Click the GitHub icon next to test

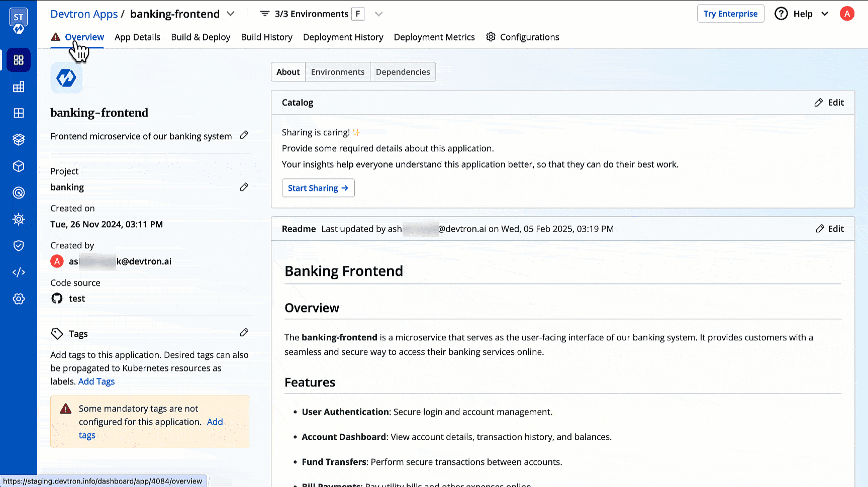click(57, 298)
